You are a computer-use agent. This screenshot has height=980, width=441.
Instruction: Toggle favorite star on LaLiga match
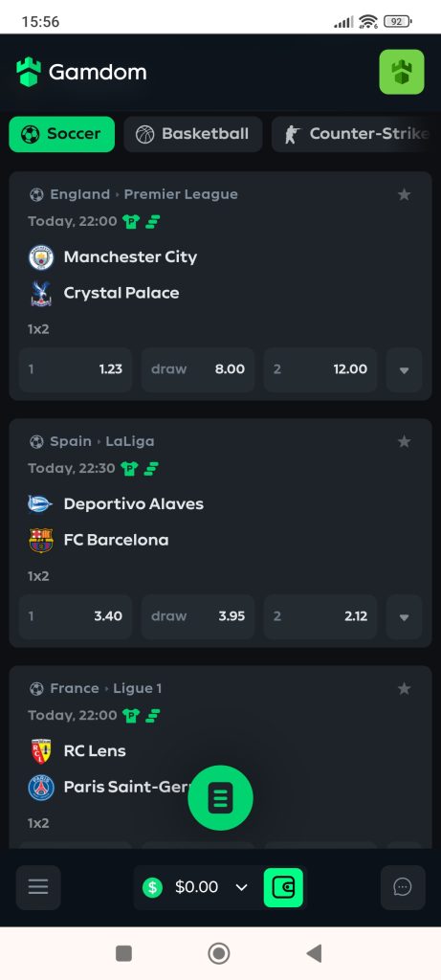tap(404, 442)
